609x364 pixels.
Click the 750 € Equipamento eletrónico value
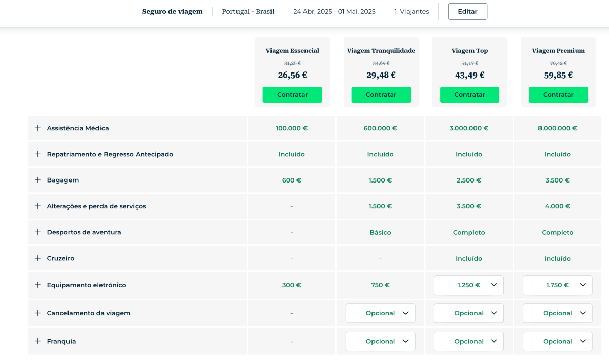coord(380,285)
